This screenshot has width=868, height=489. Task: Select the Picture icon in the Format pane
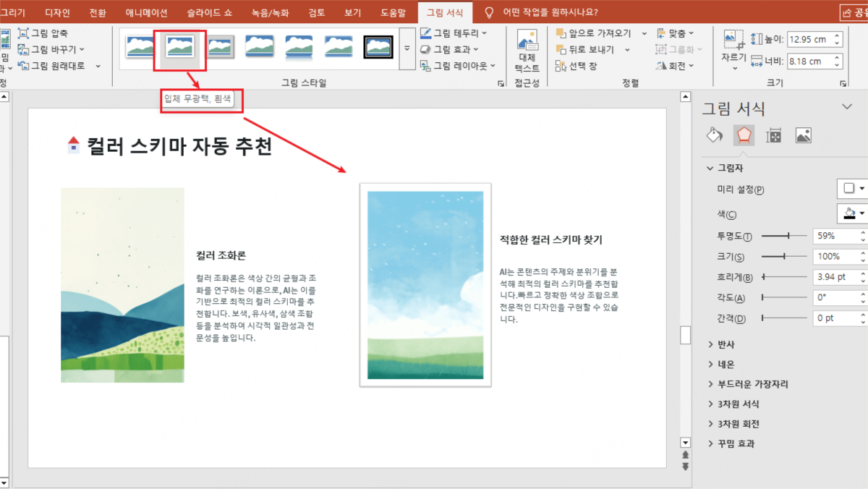point(803,135)
